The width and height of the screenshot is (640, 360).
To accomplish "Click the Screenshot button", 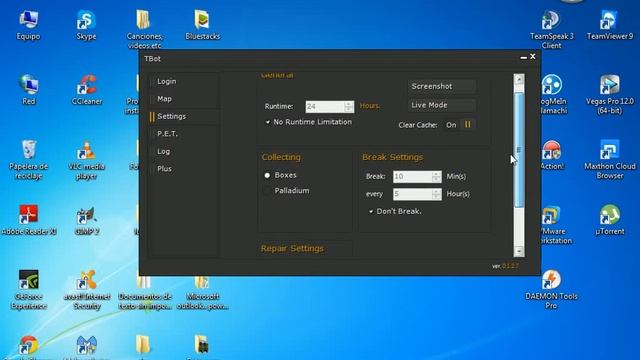I will click(x=442, y=86).
